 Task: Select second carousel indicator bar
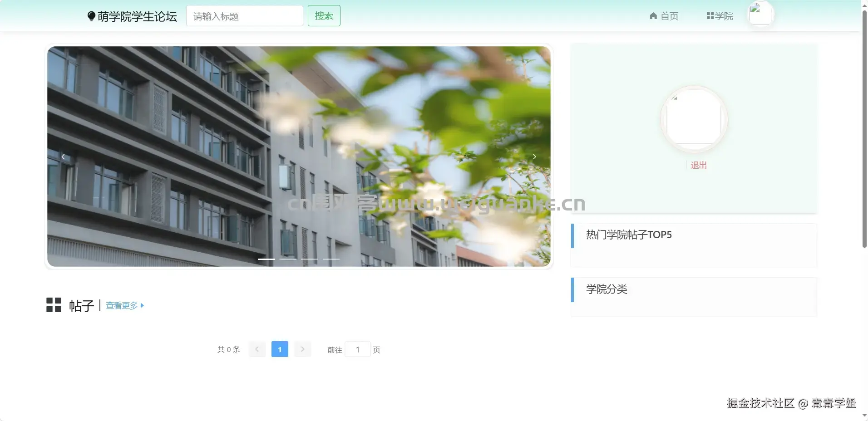coord(288,259)
